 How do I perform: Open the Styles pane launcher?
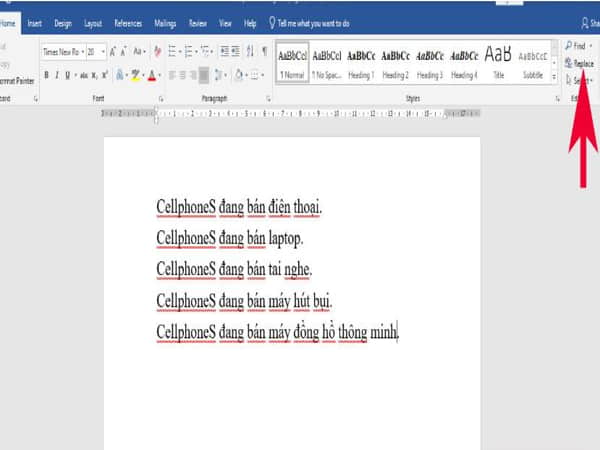pos(558,99)
